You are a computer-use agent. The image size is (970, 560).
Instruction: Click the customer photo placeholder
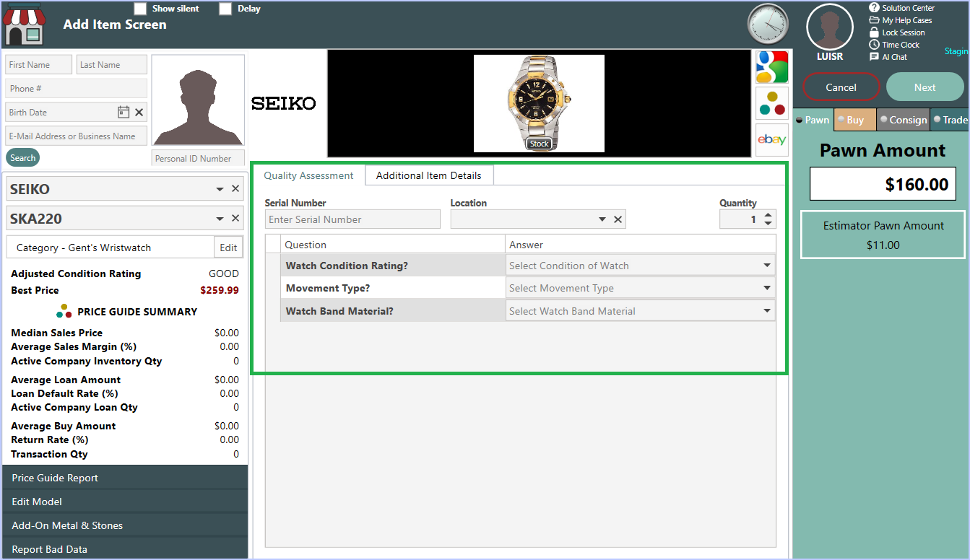(198, 100)
